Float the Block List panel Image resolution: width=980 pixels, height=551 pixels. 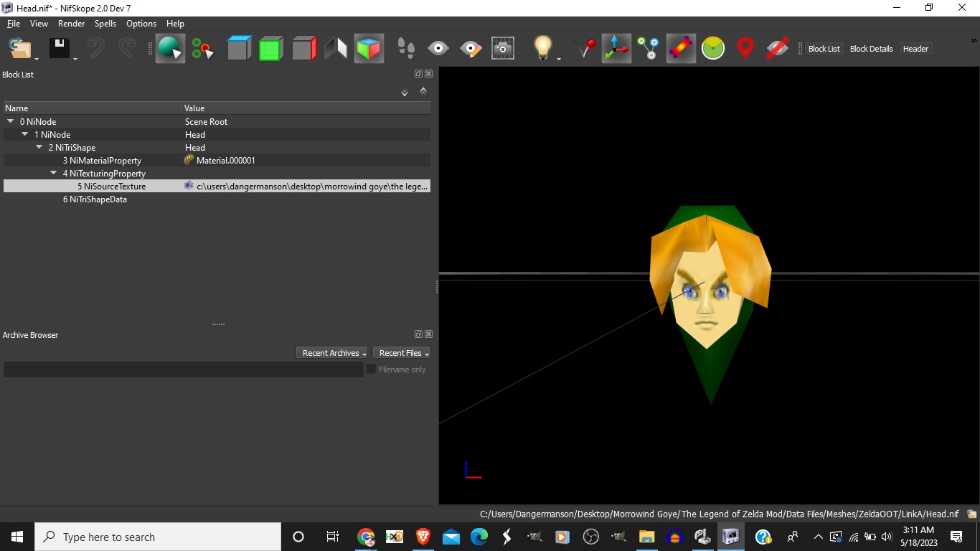click(x=418, y=74)
